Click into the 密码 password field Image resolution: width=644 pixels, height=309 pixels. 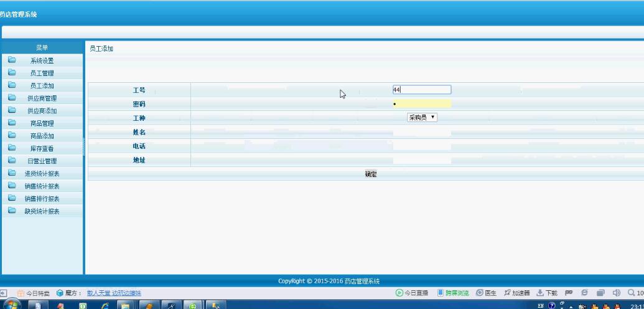422,103
